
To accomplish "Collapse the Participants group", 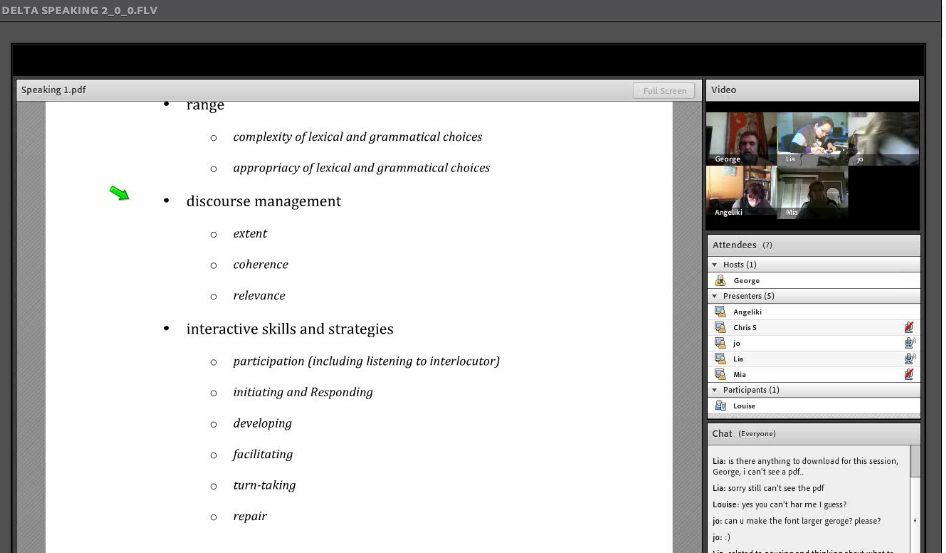I will coord(715,390).
